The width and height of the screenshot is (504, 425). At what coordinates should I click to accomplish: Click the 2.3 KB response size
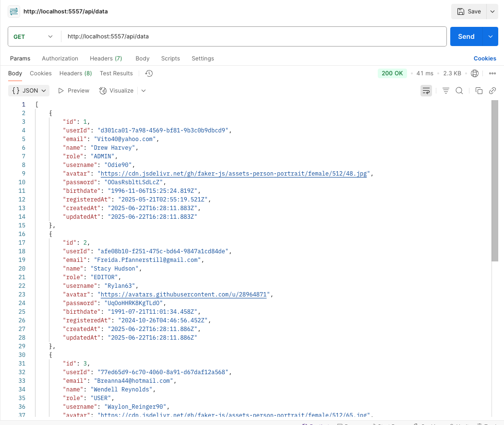[452, 73]
